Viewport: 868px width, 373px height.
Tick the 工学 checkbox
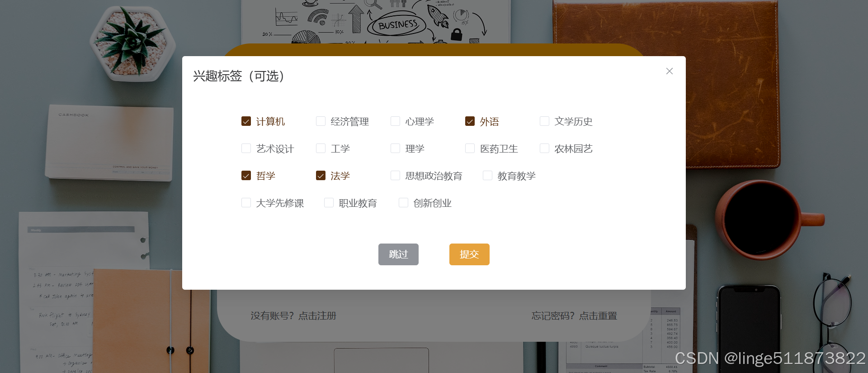click(x=321, y=148)
